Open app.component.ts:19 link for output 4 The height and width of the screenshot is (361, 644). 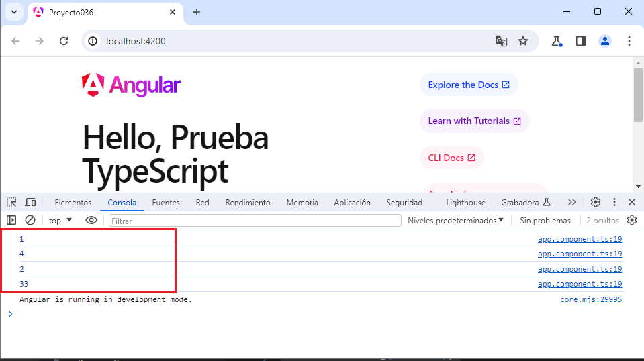tap(580, 254)
